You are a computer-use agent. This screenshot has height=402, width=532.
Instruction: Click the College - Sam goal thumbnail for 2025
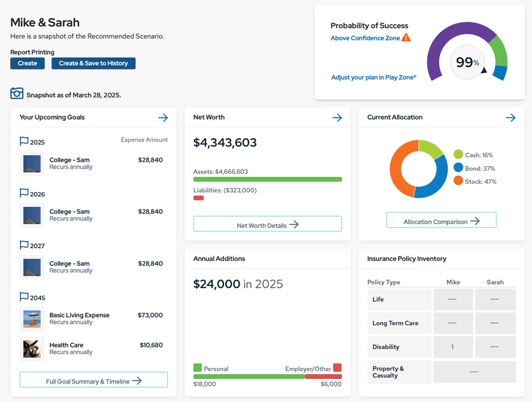32,164
